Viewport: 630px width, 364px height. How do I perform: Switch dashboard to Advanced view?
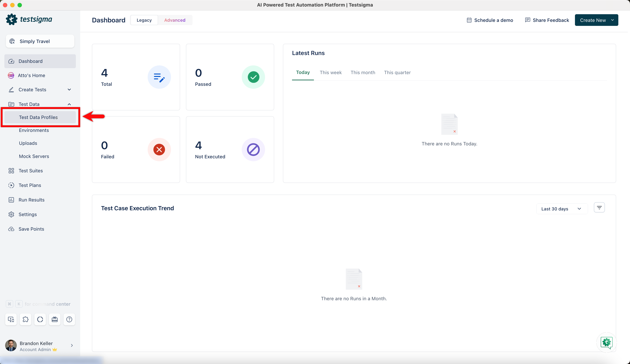(x=175, y=20)
